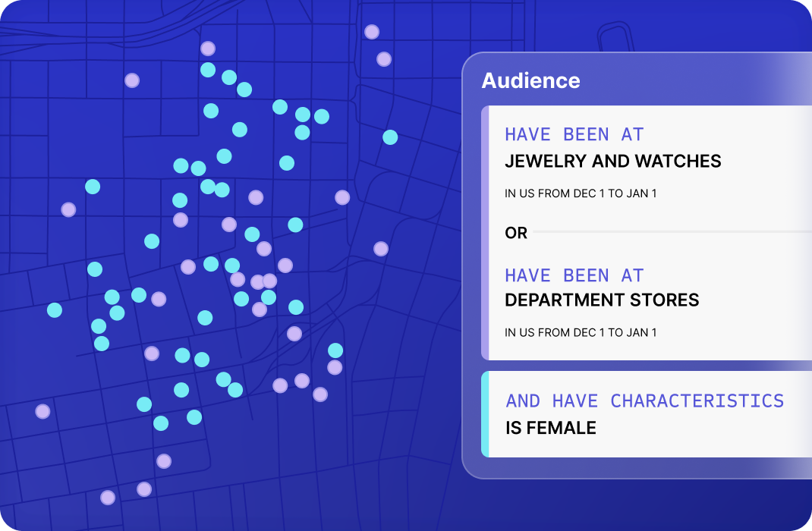Screen dimensions: 812x531
Task: Click the leftmost purple dot on the map
Action: (x=42, y=411)
